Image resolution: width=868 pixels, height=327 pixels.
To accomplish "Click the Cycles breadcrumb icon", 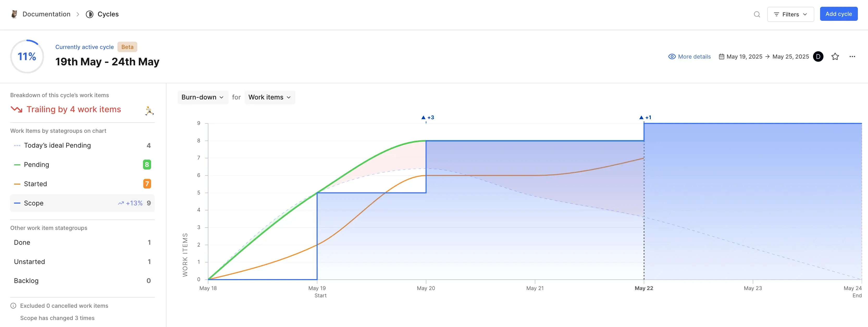I will [89, 14].
